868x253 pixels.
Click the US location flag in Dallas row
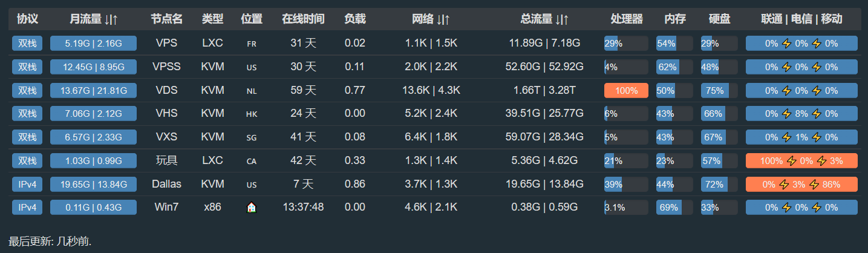click(252, 184)
